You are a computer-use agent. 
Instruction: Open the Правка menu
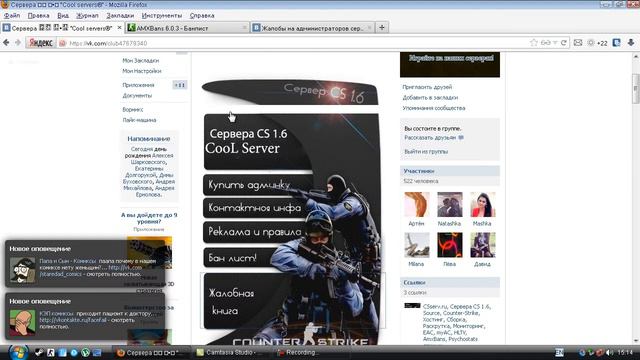click(38, 16)
